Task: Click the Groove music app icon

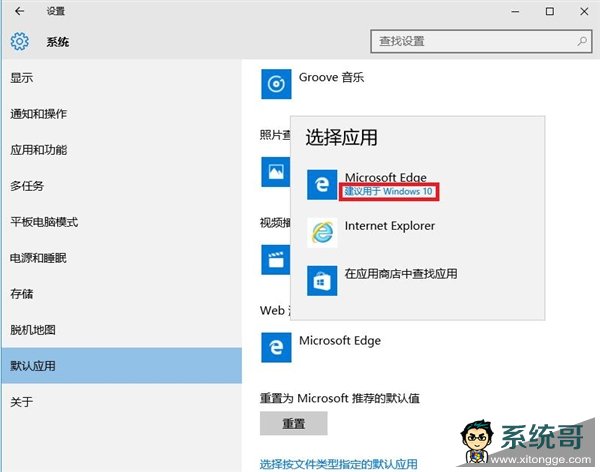Action: pos(276,84)
